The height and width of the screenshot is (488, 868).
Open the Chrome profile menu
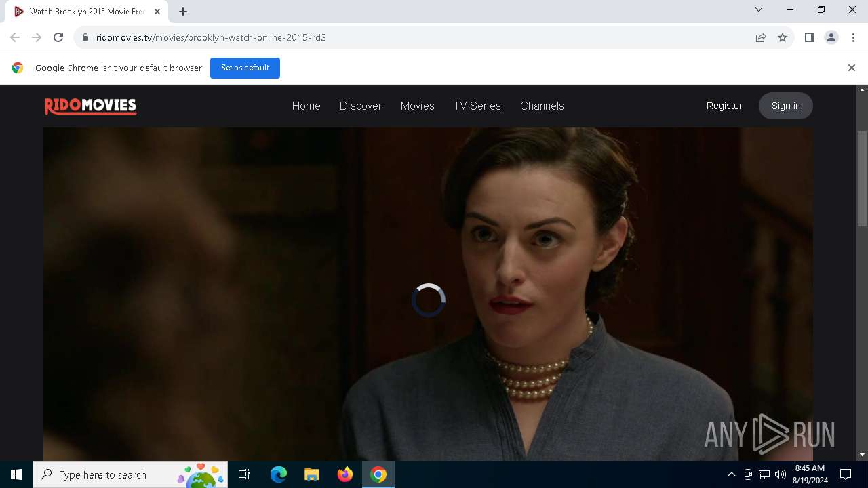tap(831, 37)
